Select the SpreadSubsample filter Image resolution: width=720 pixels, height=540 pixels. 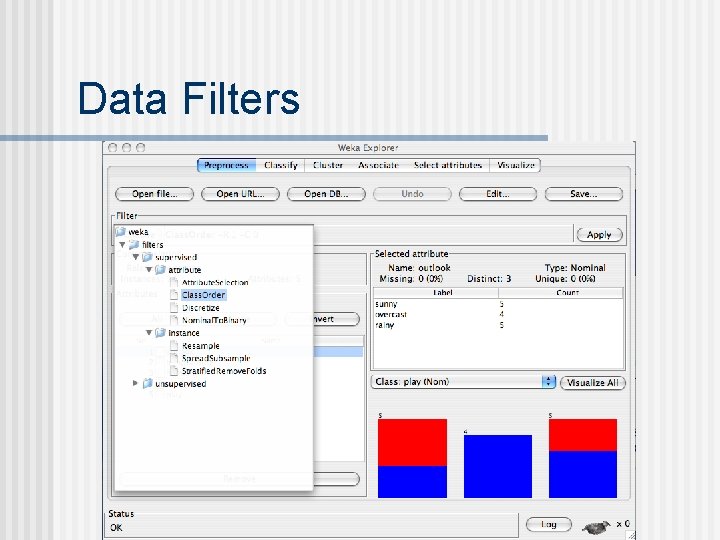pyautogui.click(x=216, y=358)
